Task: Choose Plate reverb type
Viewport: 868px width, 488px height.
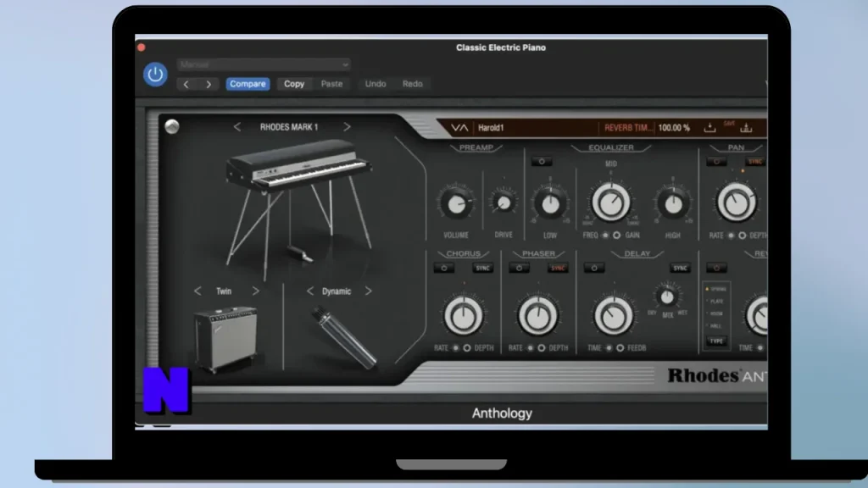Action: [716, 302]
